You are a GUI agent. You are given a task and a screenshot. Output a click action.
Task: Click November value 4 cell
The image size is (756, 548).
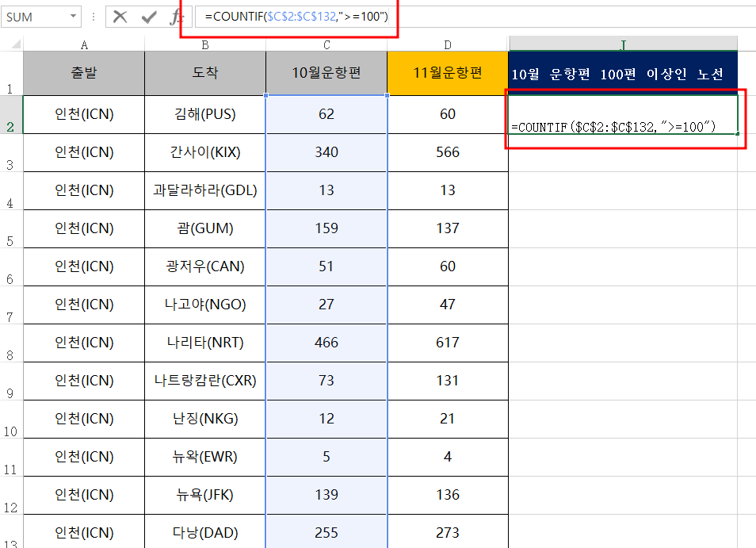coord(448,458)
